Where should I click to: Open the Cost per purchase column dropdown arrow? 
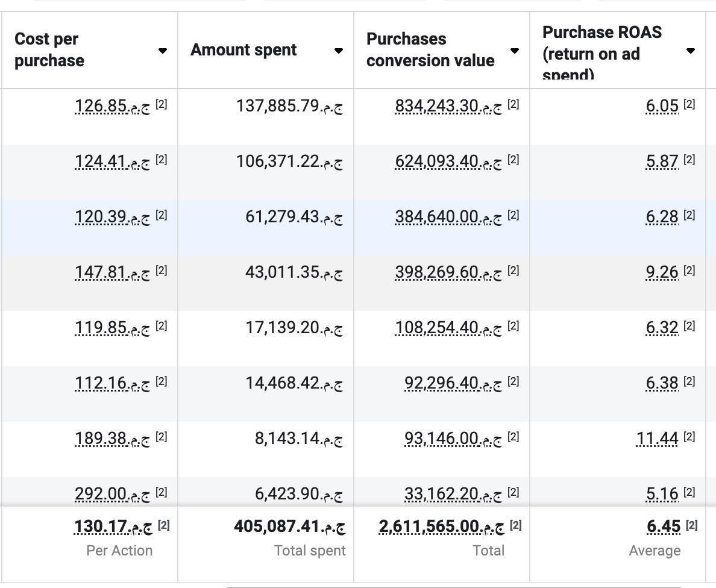point(162,51)
